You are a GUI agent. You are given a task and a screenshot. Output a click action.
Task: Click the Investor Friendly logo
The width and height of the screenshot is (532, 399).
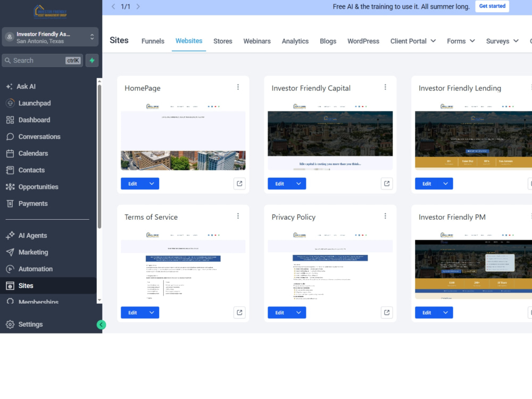50,12
